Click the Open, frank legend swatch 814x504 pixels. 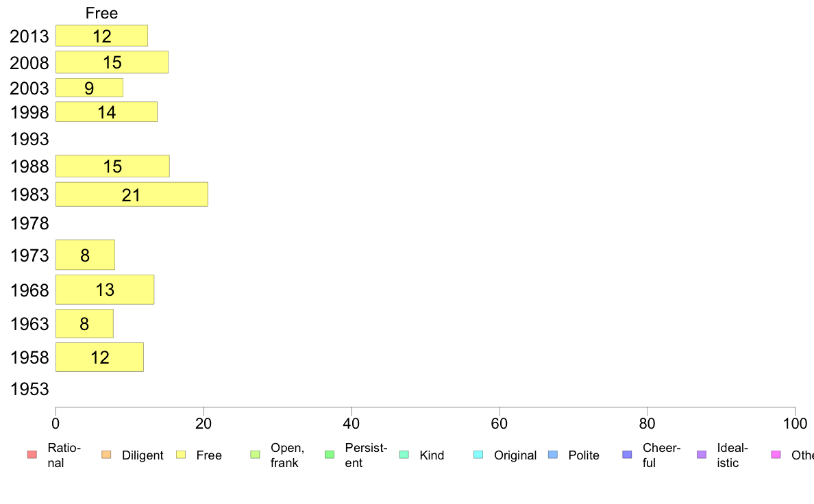click(255, 455)
